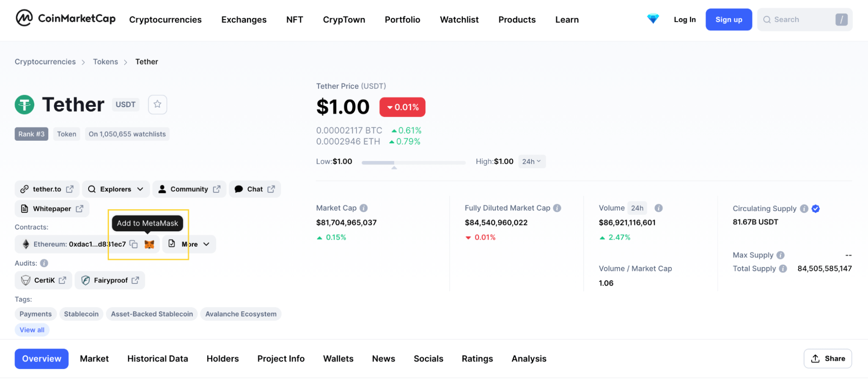This screenshot has width=868, height=385.
Task: Click the CoinMarketCap logo
Action: click(x=66, y=19)
